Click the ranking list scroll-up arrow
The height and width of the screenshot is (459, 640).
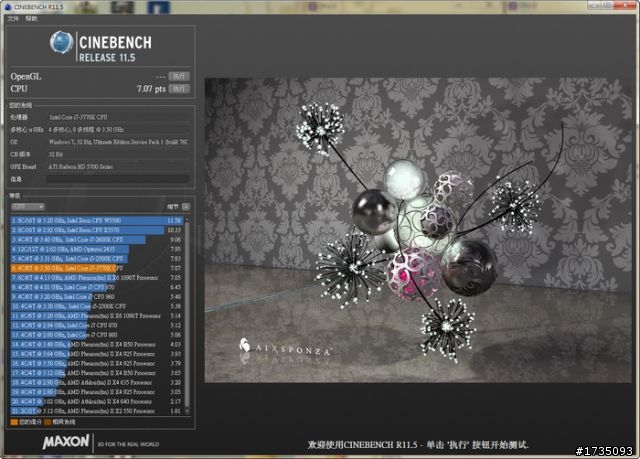(187, 220)
